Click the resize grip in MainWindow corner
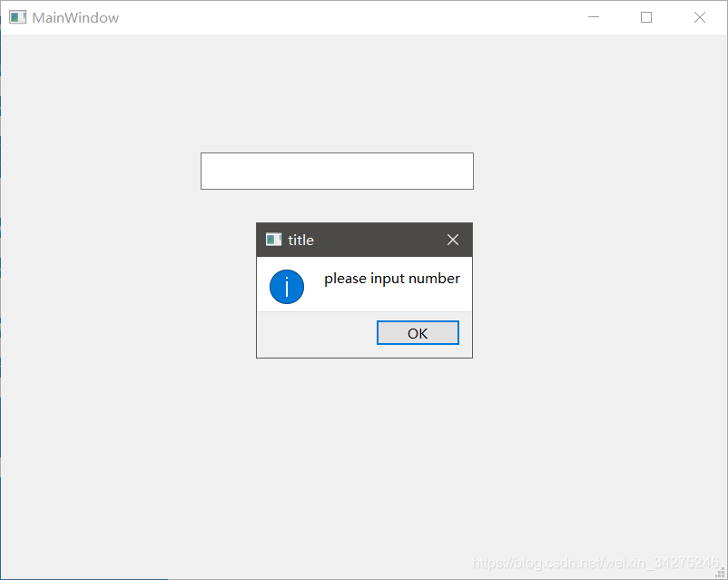728x580 pixels. click(720, 573)
